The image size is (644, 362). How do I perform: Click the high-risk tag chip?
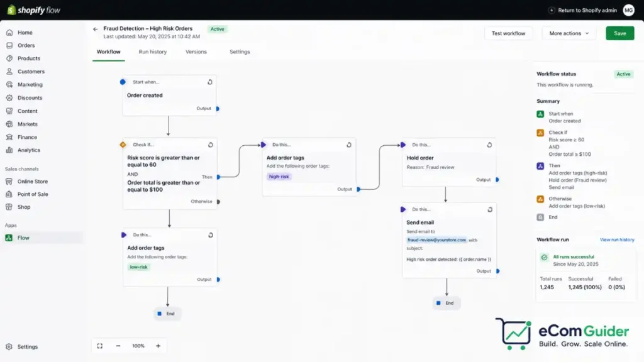click(279, 177)
